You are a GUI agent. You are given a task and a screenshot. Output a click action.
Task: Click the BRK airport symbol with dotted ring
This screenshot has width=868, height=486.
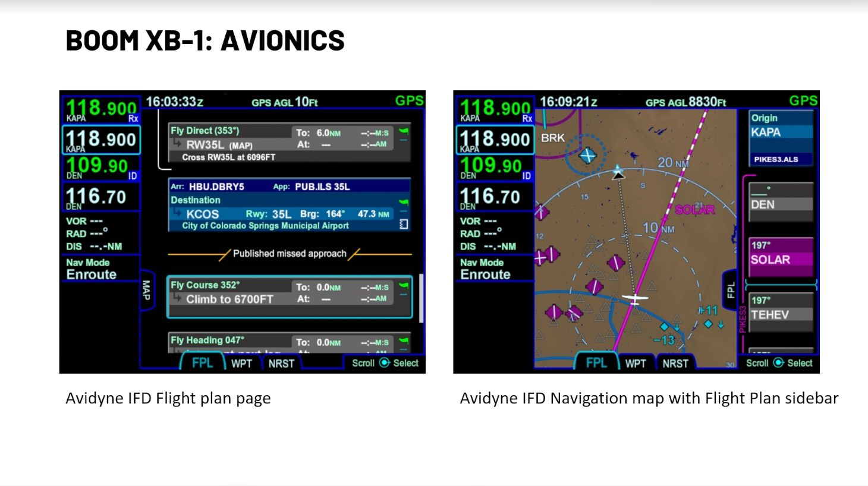pyautogui.click(x=587, y=156)
